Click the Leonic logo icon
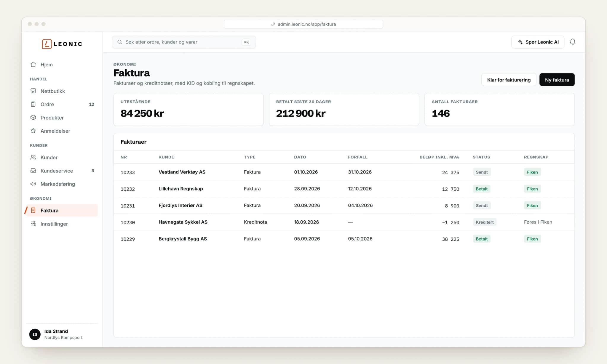The image size is (607, 364). 47,44
